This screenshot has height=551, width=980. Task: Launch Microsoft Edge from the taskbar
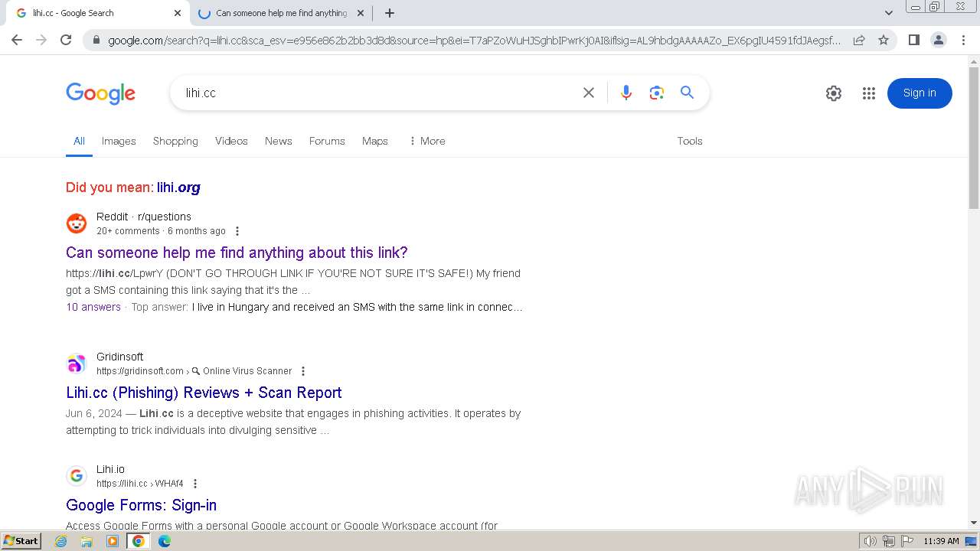pos(165,541)
